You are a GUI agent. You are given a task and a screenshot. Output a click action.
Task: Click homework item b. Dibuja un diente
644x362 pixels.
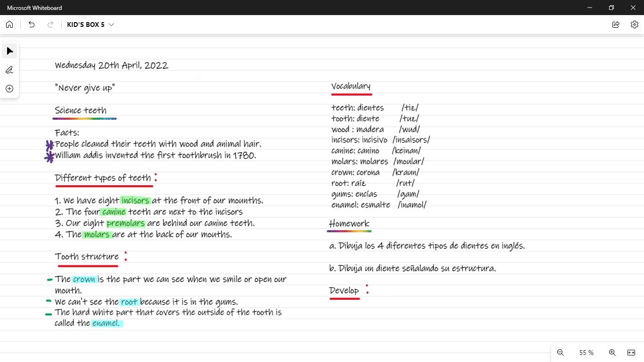413,268
